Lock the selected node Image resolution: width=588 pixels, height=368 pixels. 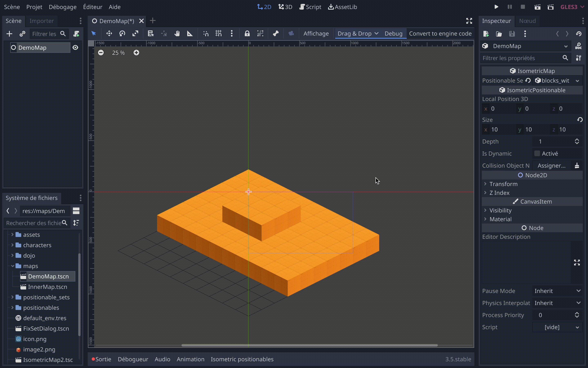click(x=247, y=34)
